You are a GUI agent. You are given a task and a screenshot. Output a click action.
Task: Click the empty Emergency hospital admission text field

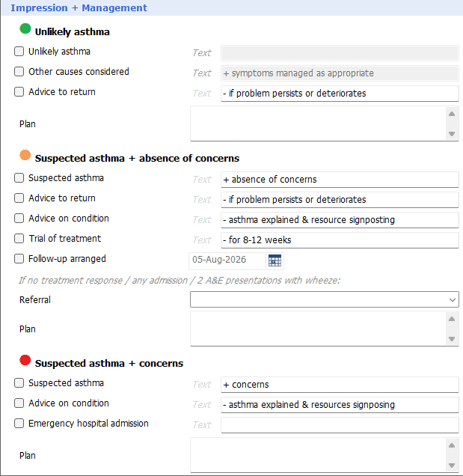pyautogui.click(x=340, y=425)
